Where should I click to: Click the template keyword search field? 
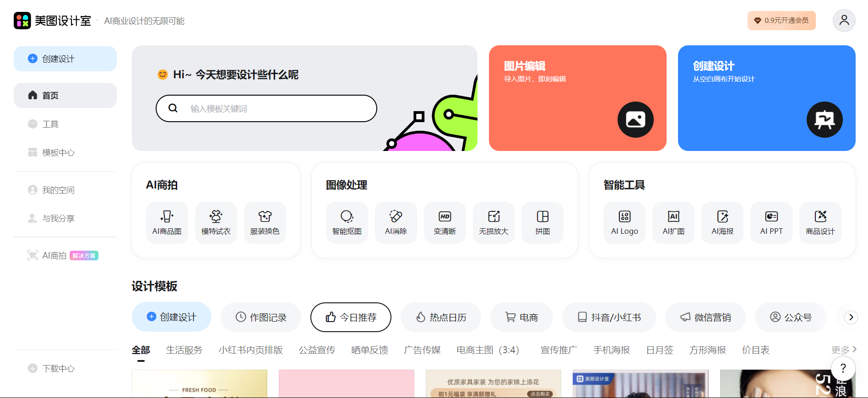266,108
